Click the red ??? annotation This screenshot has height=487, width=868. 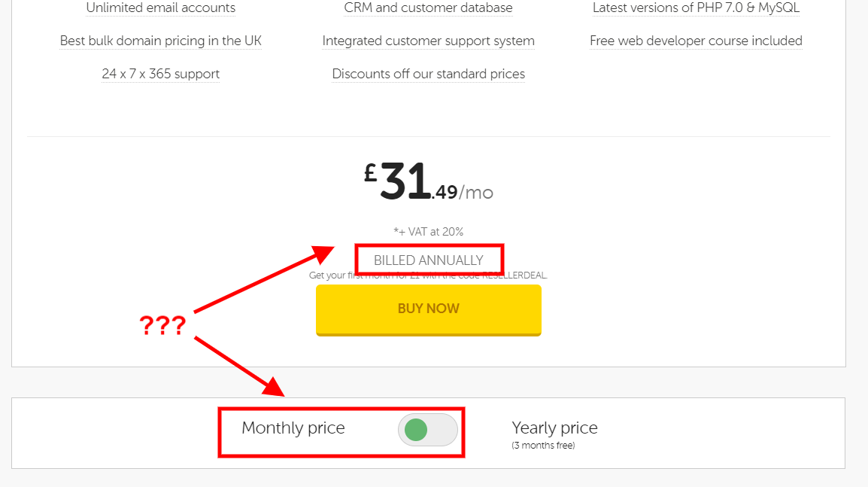pos(162,326)
